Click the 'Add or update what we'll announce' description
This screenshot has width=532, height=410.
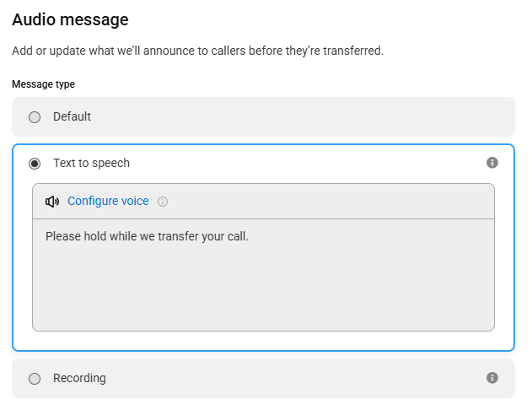[198, 51]
